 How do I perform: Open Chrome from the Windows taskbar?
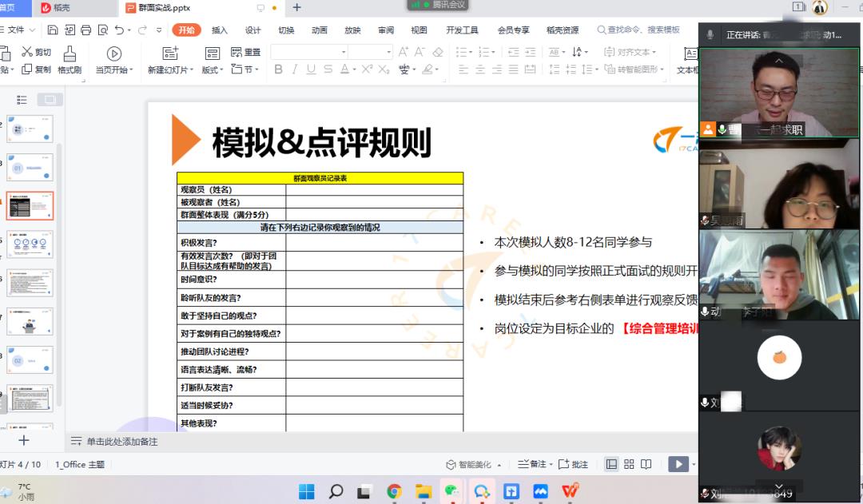[393, 490]
